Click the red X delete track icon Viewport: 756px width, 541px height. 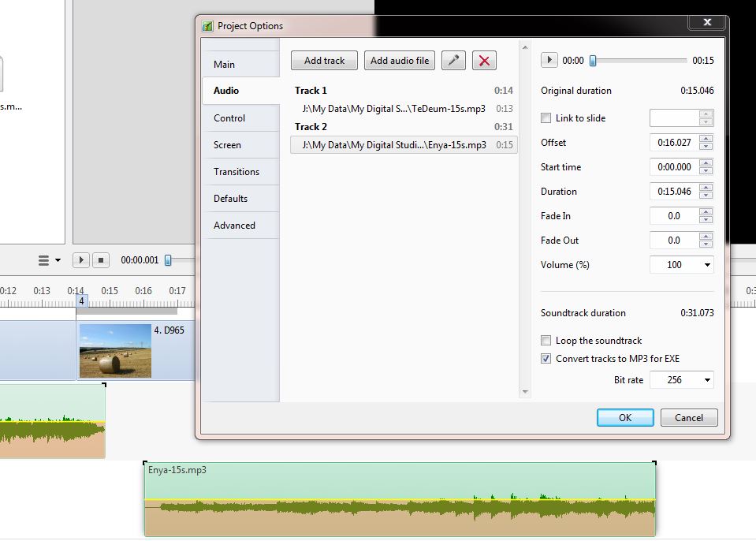(x=484, y=61)
